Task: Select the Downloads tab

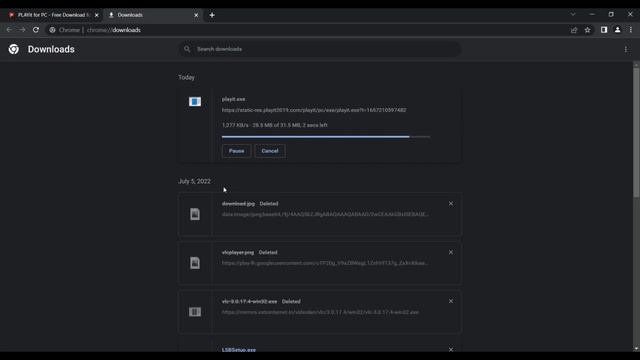Action: (x=152, y=15)
